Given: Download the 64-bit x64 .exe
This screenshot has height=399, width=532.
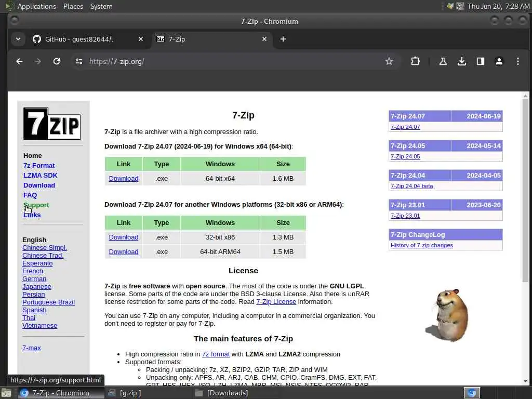Looking at the screenshot, I should coord(124,179).
